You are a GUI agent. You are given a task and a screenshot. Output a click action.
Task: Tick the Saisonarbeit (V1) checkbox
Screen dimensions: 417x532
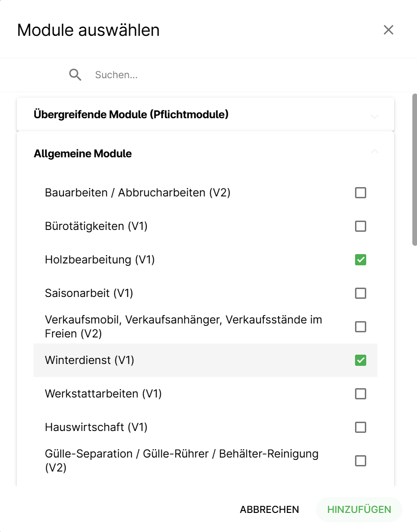pos(361,293)
